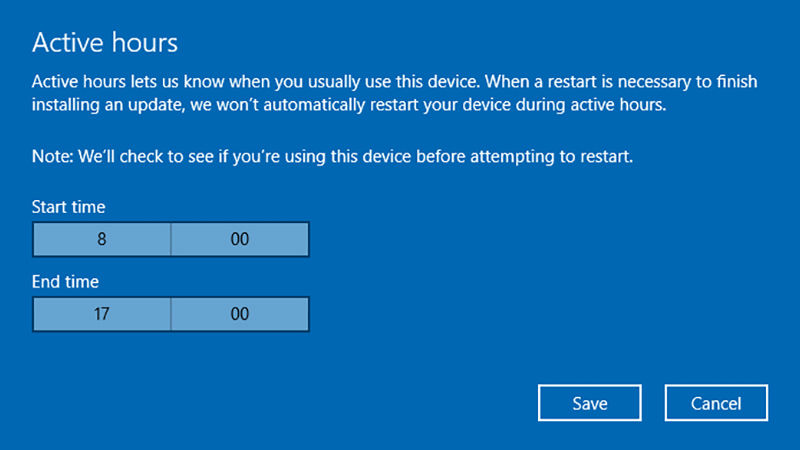The height and width of the screenshot is (450, 800).
Task: Select the number 17 in End time
Action: click(102, 314)
